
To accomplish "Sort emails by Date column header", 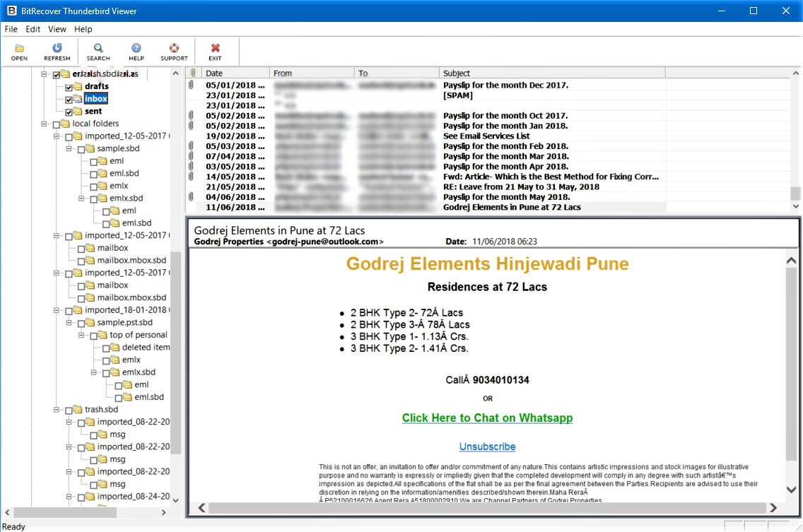I will pyautogui.click(x=235, y=73).
